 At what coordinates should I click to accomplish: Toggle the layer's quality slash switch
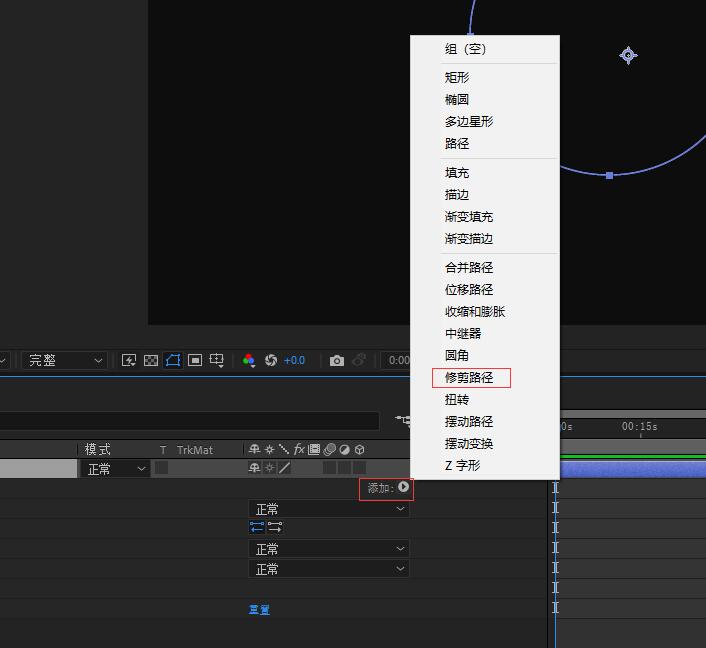click(x=284, y=468)
